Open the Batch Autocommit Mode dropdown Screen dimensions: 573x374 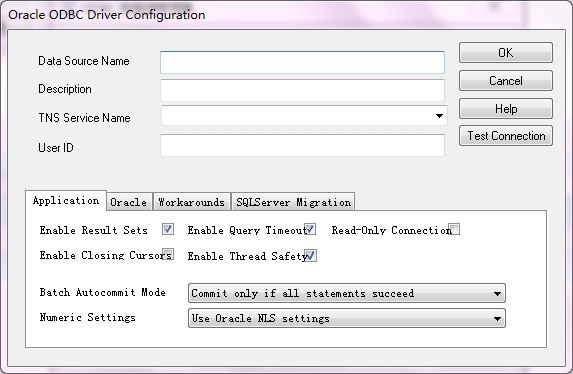347,293
